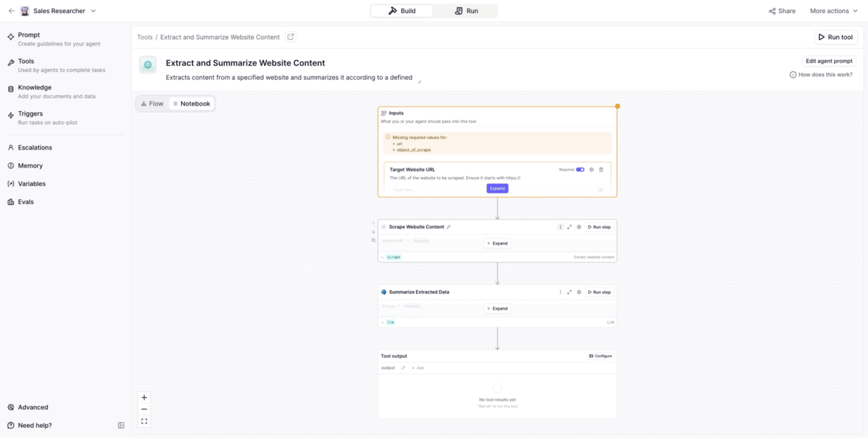
Task: Open settings gear for Target Website URL
Action: (591, 169)
